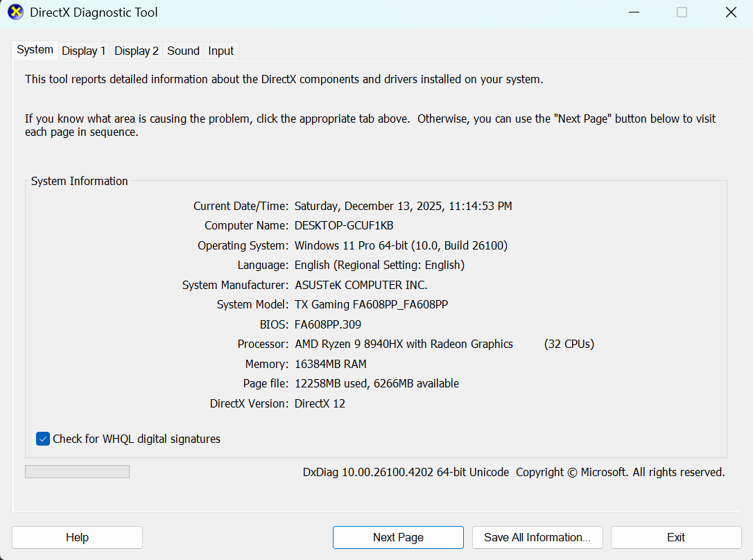Switch to the System tab

(x=35, y=50)
